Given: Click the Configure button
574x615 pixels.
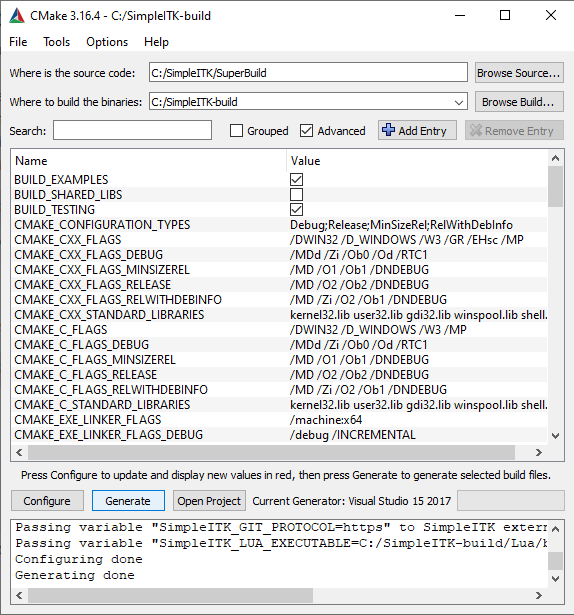Looking at the screenshot, I should [47, 501].
